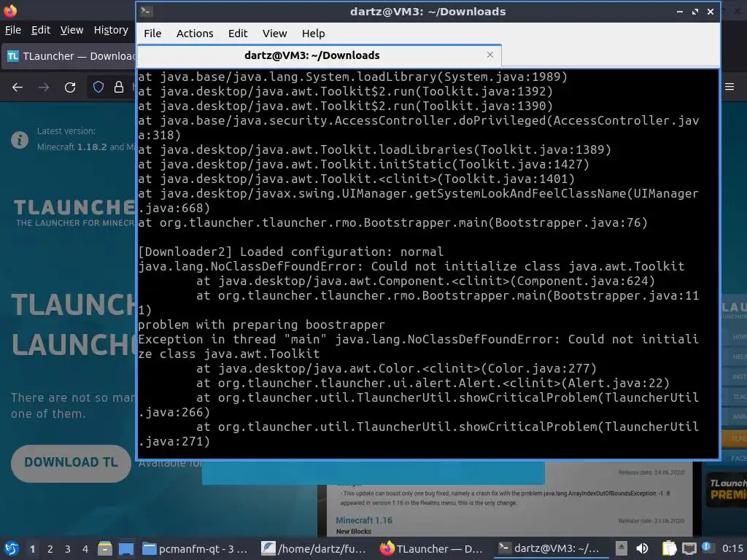
Task: Show site security padlock info
Action: tap(119, 87)
